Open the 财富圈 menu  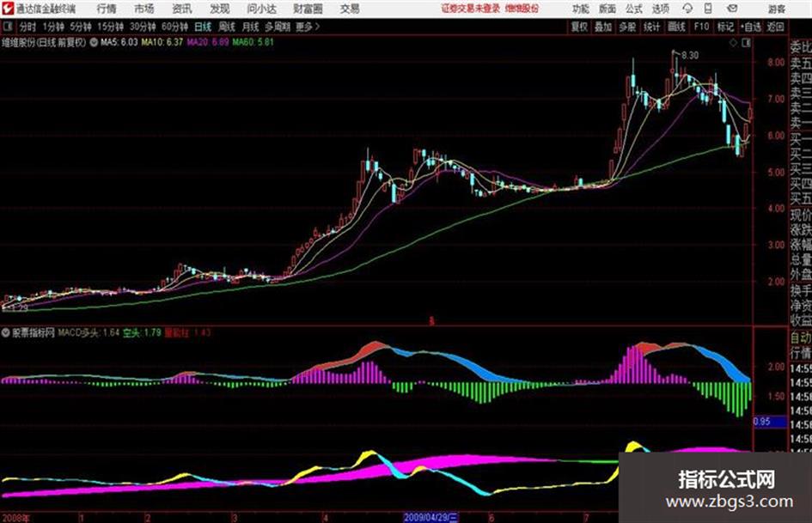308,9
